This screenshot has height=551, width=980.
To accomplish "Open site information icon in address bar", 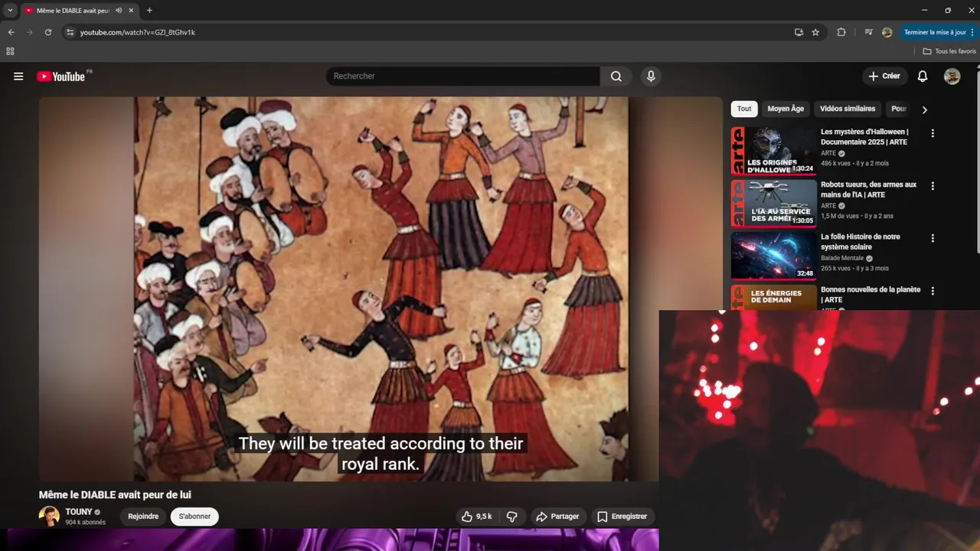I will pos(70,32).
